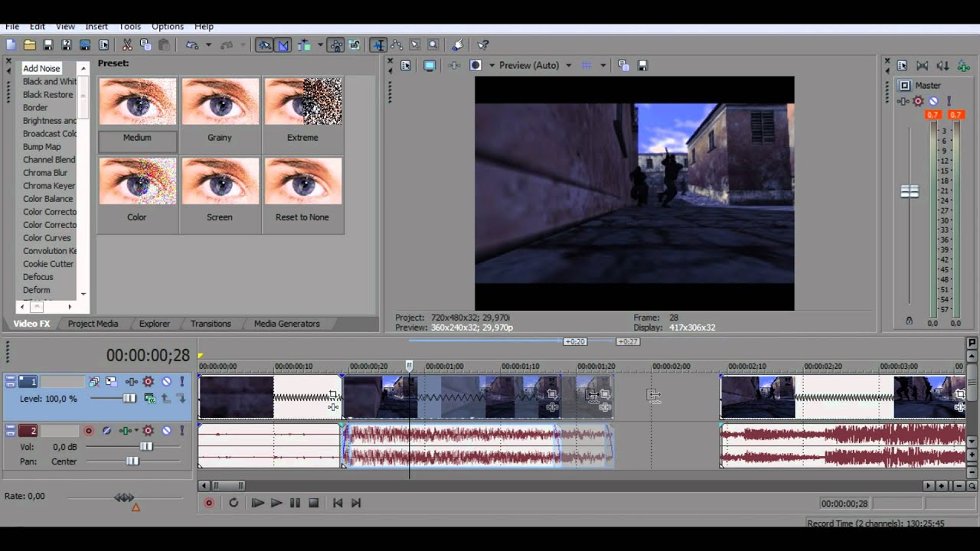This screenshot has width=980, height=551.
Task: Open the Tools menu
Action: tap(130, 27)
